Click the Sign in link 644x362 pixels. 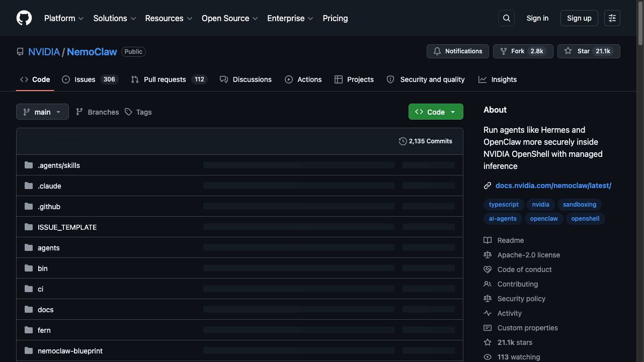(x=537, y=18)
